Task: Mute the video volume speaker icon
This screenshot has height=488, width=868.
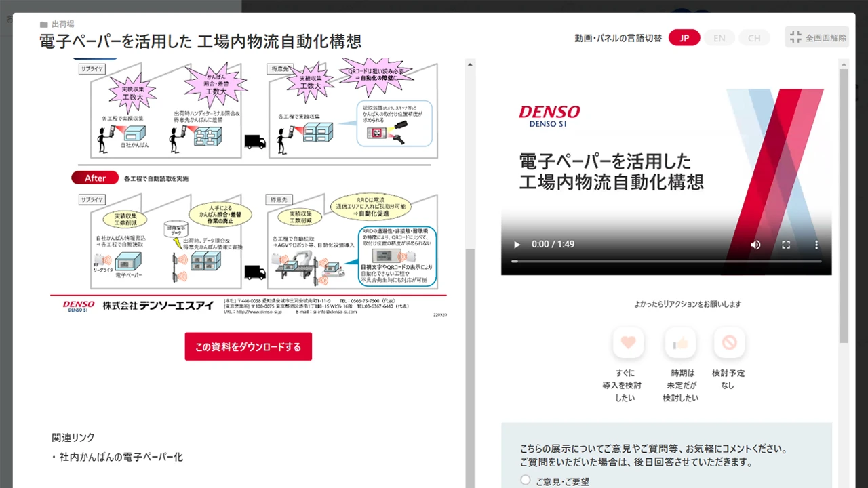Action: [755, 245]
